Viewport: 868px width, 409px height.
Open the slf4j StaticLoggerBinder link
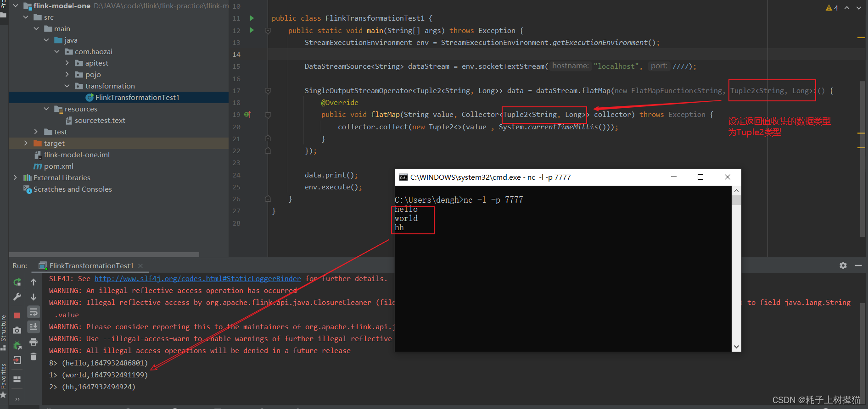[x=198, y=279]
